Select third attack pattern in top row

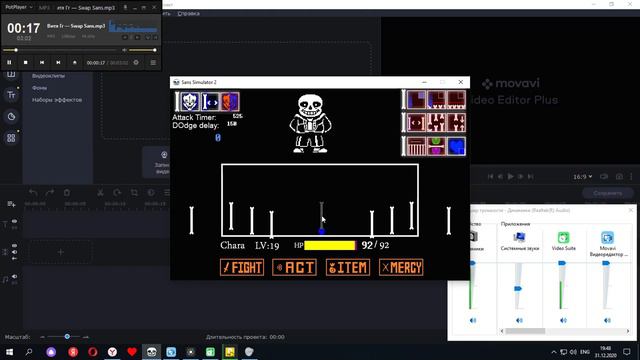point(456,100)
